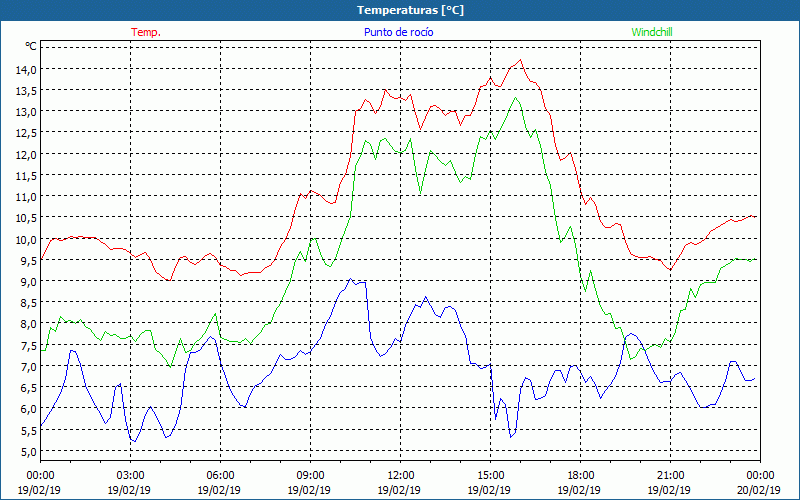Click the 12,0 y-axis value
The image size is (800, 500).
26,155
